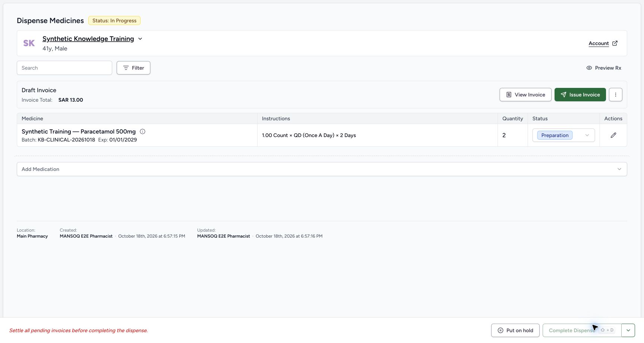Click the Put on hold button
The height and width of the screenshot is (343, 644).
pyautogui.click(x=515, y=330)
